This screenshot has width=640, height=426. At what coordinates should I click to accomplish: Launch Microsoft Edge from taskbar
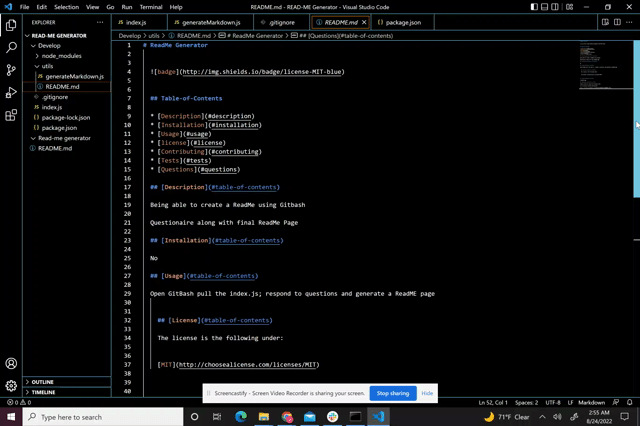tap(241, 417)
